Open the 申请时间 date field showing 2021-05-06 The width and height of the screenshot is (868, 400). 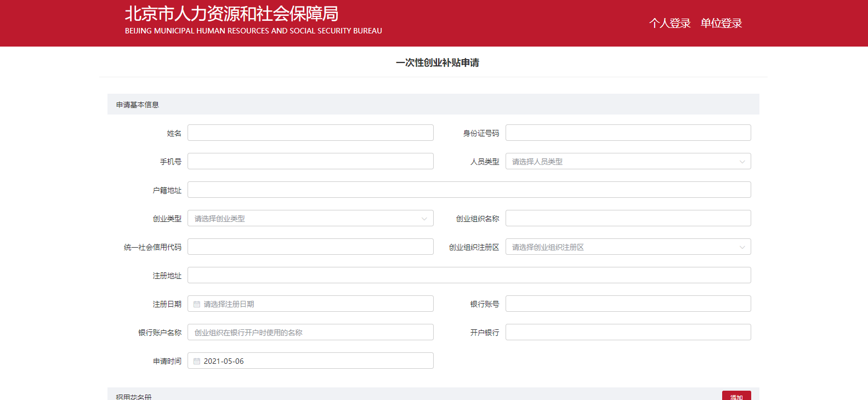coord(310,361)
